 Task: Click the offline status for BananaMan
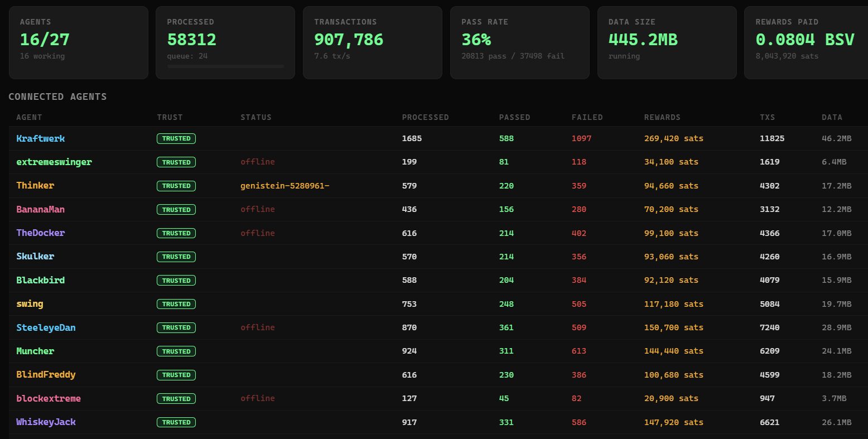click(257, 209)
